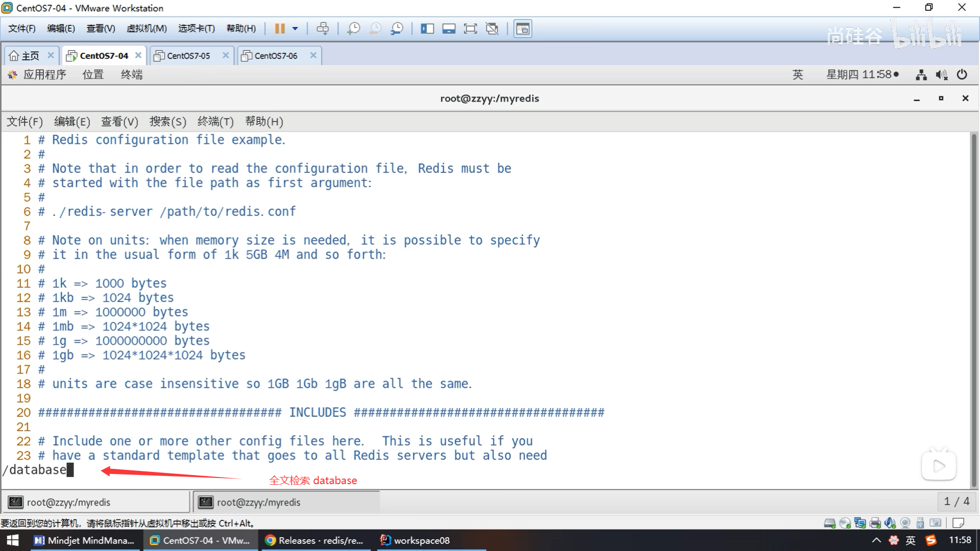Click the terminal vertical scrollbar
Viewport: 980px width, 551px height.
[973, 306]
